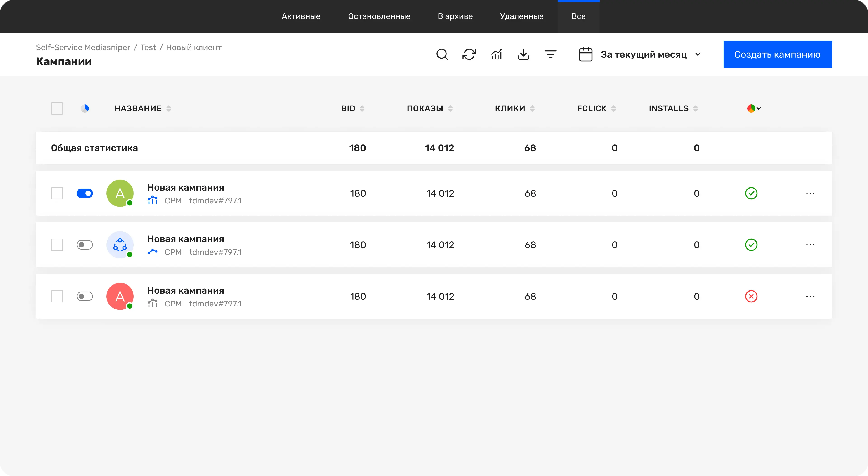
Task: Click red rejected status icon in last row
Action: click(x=751, y=297)
